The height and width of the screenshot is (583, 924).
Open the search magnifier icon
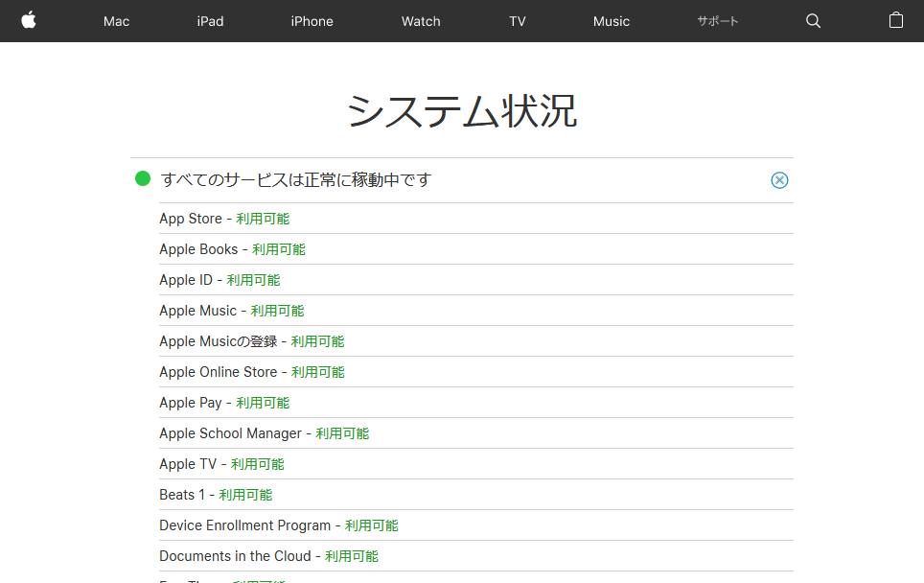coord(813,21)
